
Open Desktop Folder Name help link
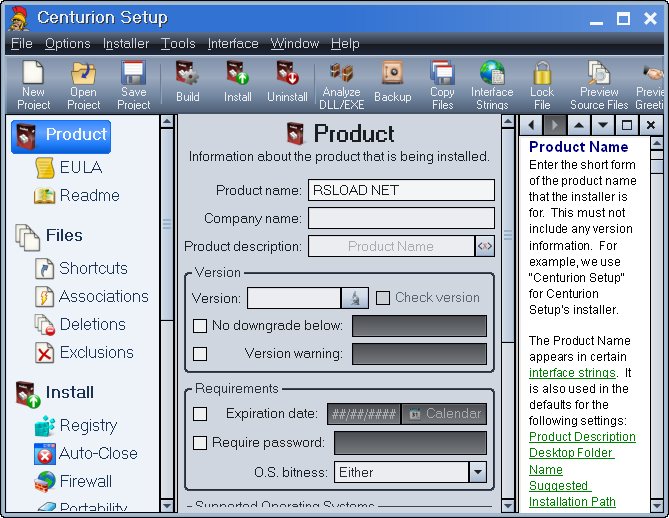[572, 461]
